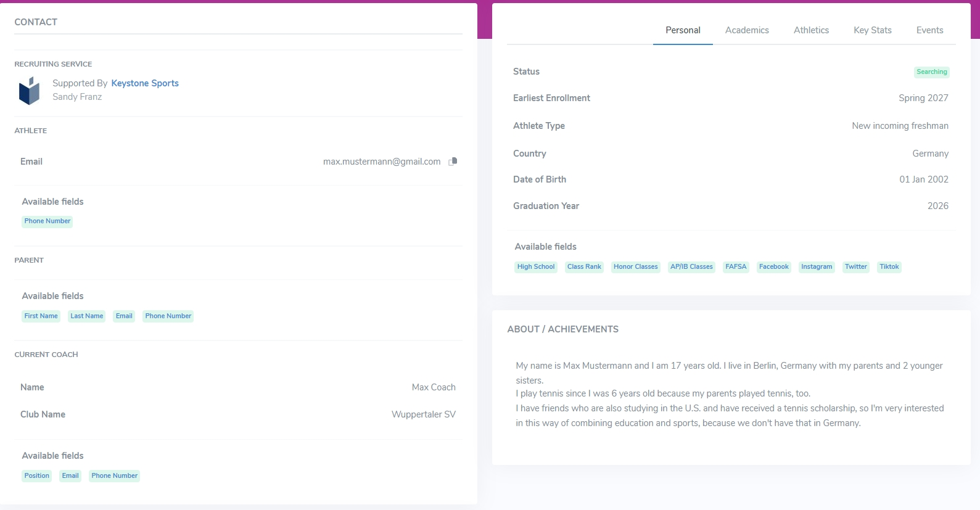Click the FAFSA field tag
This screenshot has height=510, width=980.
736,267
